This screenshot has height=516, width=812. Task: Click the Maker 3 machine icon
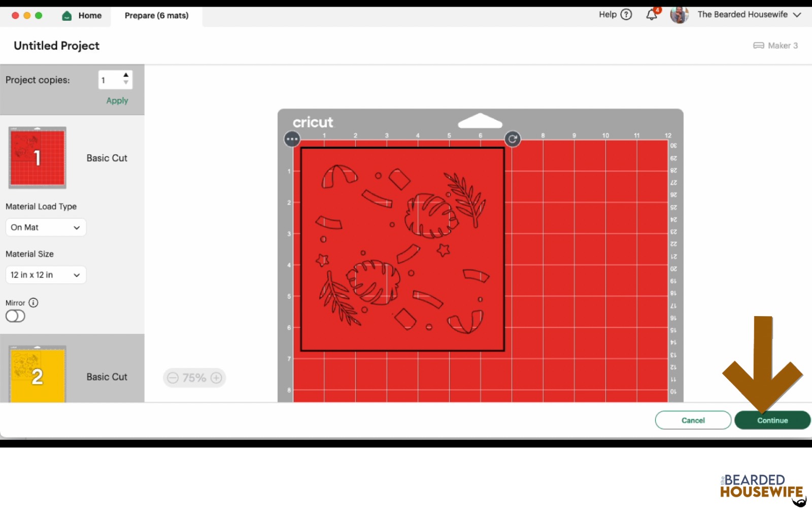[x=758, y=46]
